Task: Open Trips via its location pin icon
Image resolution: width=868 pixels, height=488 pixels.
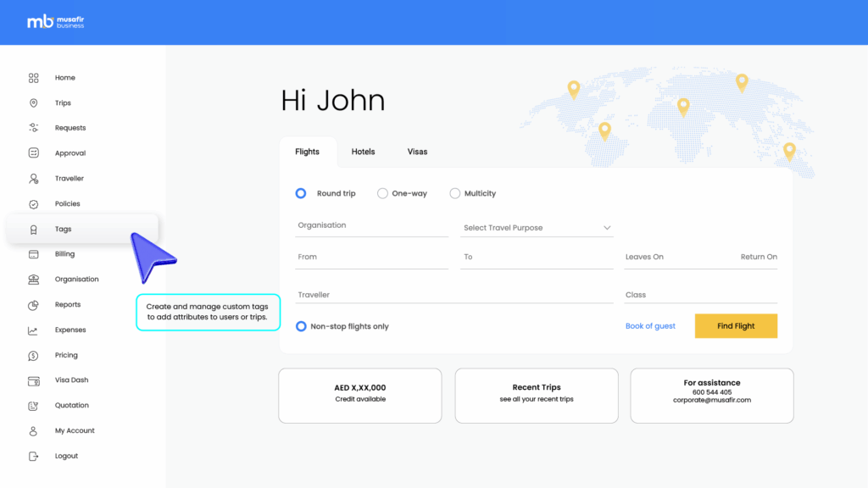Action: pos(34,103)
